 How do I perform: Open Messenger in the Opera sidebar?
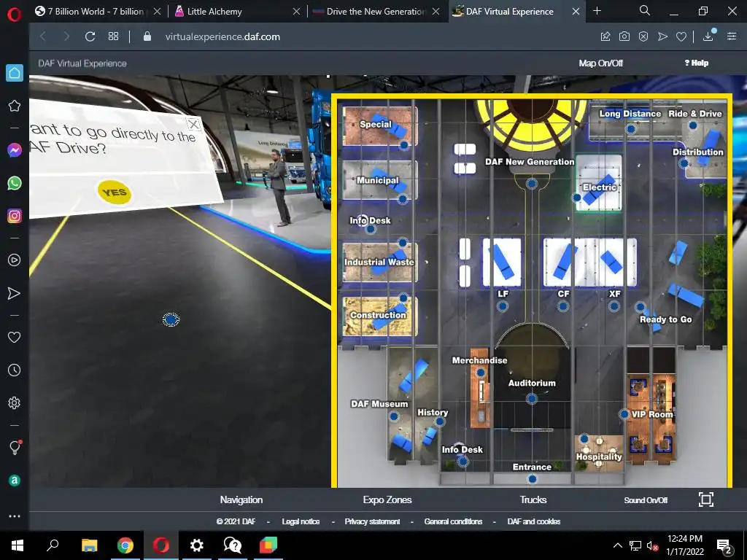coord(15,150)
